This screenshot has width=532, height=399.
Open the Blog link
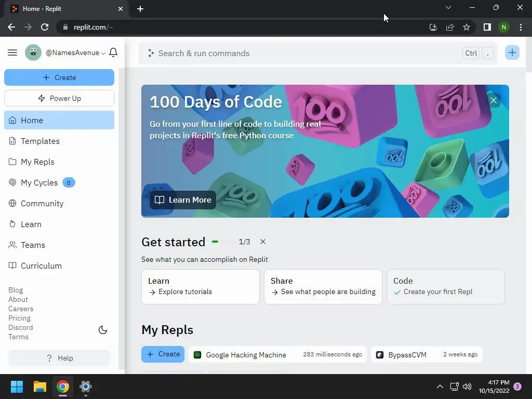(x=16, y=290)
